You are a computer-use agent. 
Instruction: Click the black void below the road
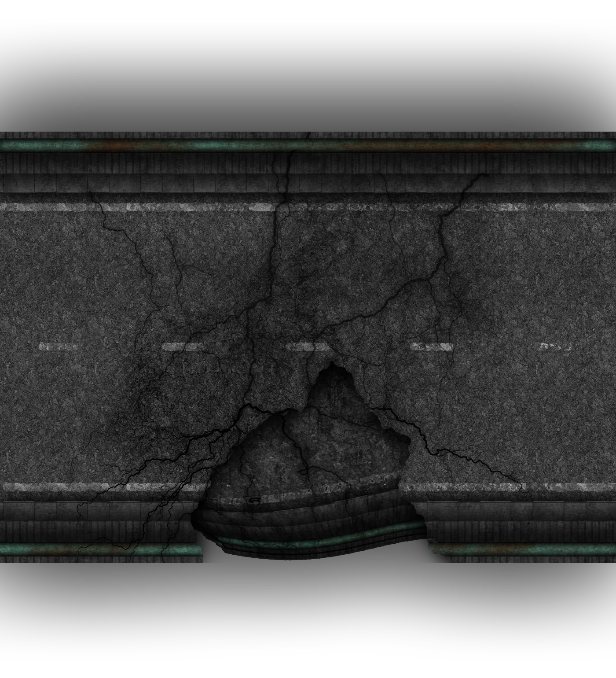coord(308,612)
